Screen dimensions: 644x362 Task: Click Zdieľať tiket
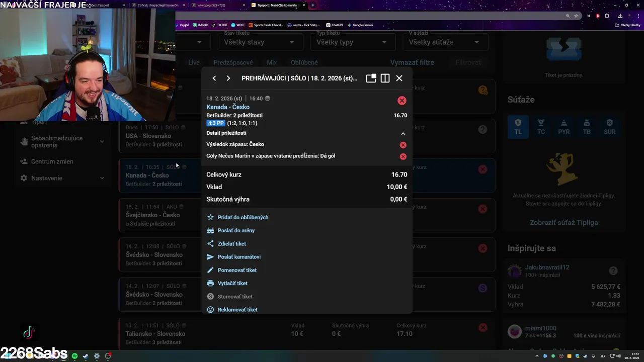pos(232,244)
